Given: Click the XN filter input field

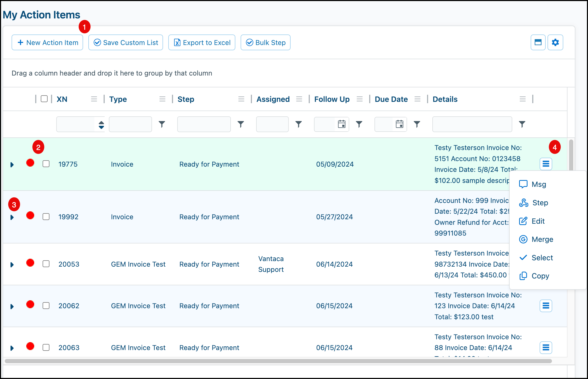Looking at the screenshot, I should [x=76, y=124].
